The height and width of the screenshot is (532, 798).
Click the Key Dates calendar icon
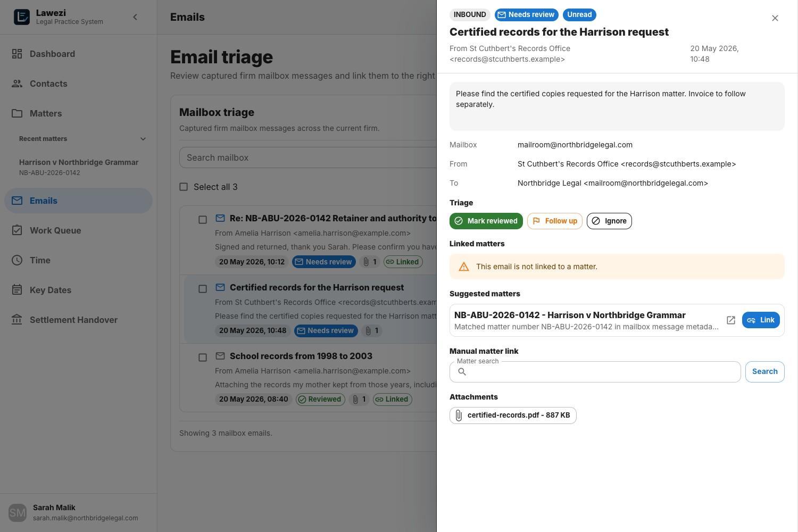point(17,290)
